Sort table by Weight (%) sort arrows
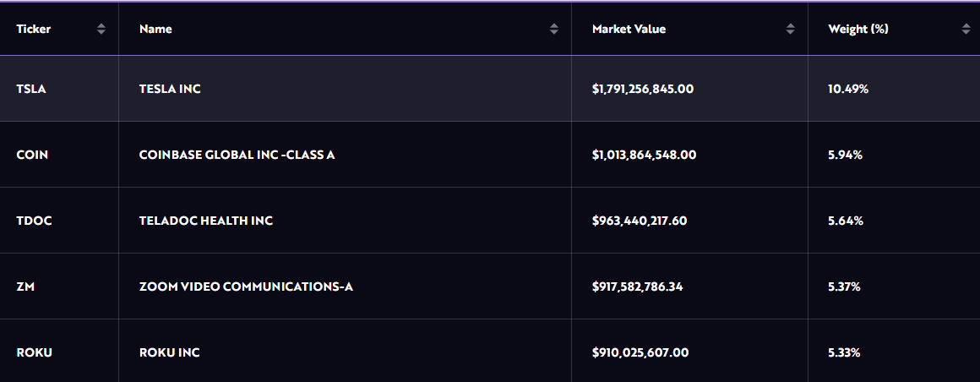980x382 pixels. coord(966,29)
